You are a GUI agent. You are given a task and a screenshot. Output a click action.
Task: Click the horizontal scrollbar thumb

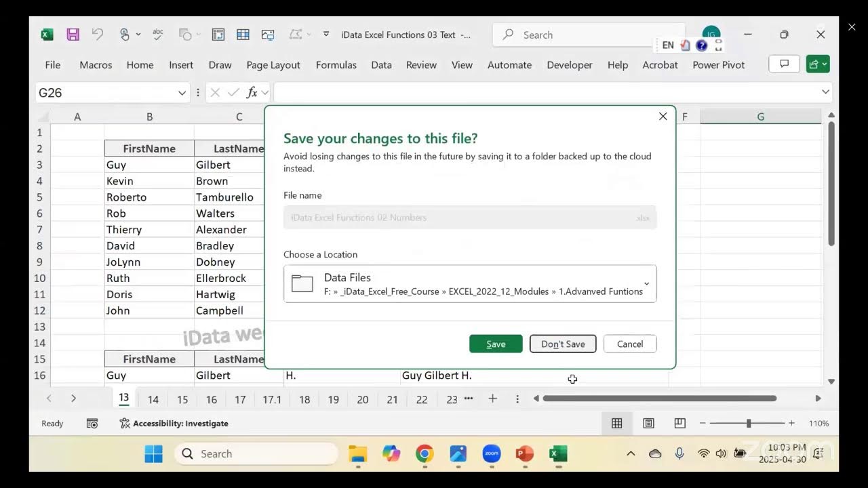(x=659, y=399)
